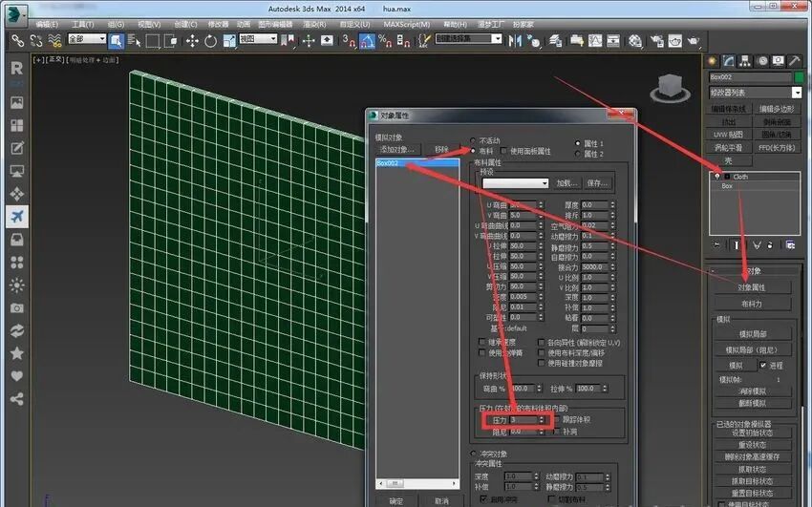
Task: Select the 布料 radio button
Action: click(x=473, y=151)
